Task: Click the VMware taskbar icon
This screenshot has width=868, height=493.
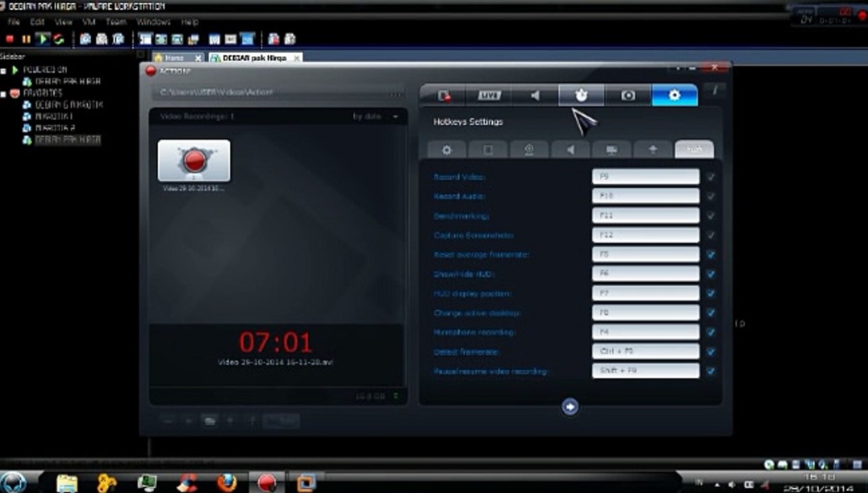Action: pyautogui.click(x=306, y=483)
